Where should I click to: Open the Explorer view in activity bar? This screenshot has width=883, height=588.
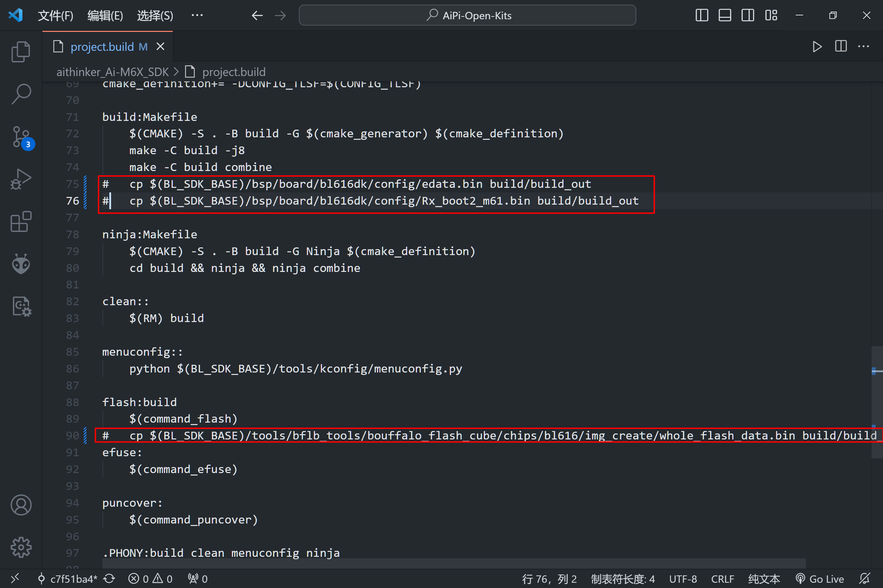coord(21,52)
